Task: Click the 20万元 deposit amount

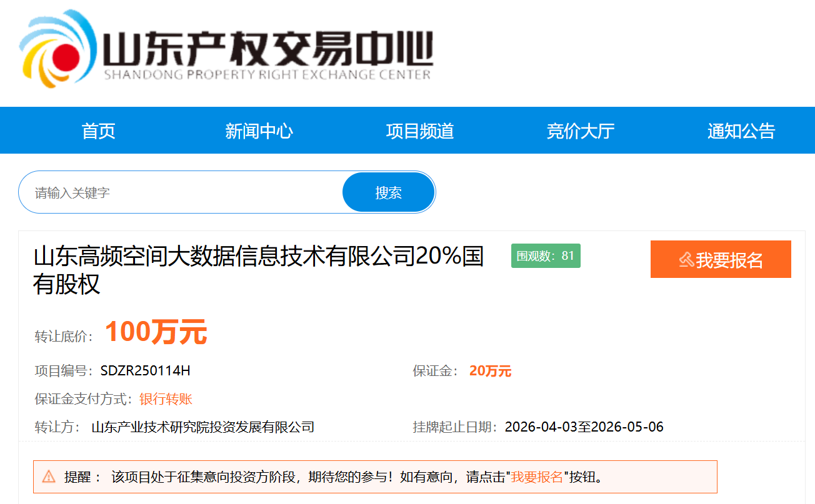Action: coord(490,372)
